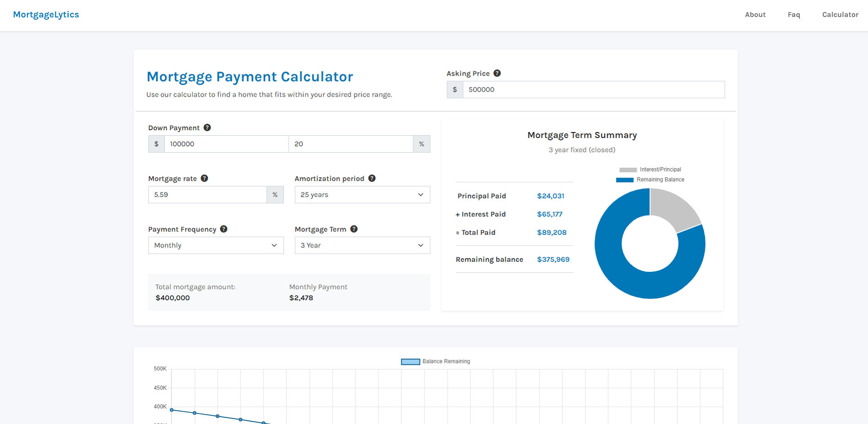Click the Total Paid value $89,208
This screenshot has width=868, height=424.
(x=551, y=232)
